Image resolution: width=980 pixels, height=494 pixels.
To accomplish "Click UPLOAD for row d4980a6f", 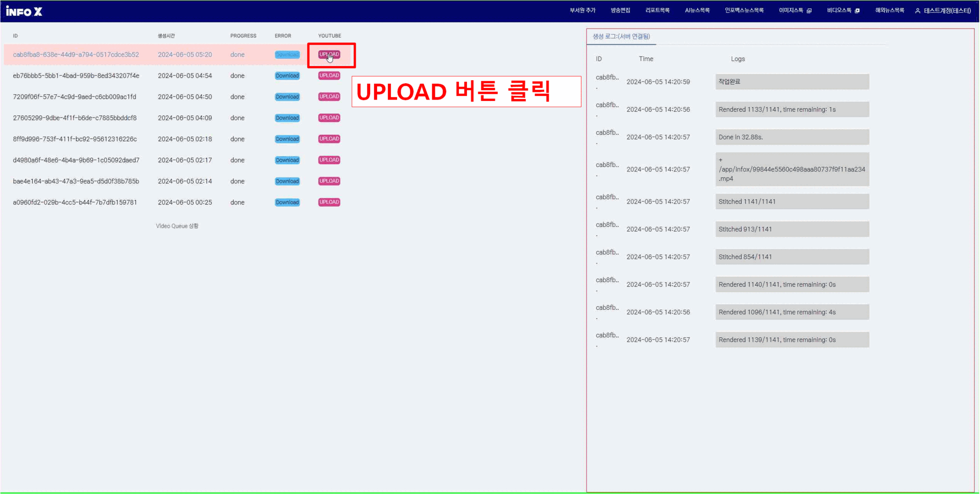I will [x=329, y=160].
